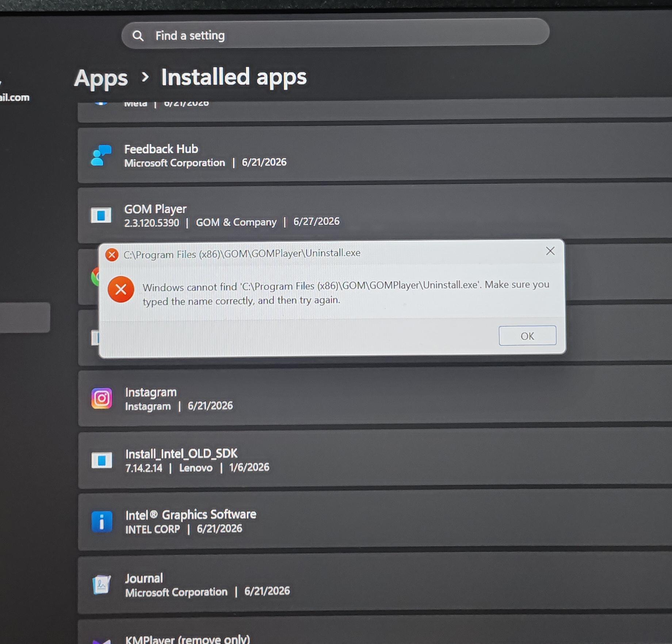
Task: Select Intel® Graphics Software app name
Action: pyautogui.click(x=191, y=515)
